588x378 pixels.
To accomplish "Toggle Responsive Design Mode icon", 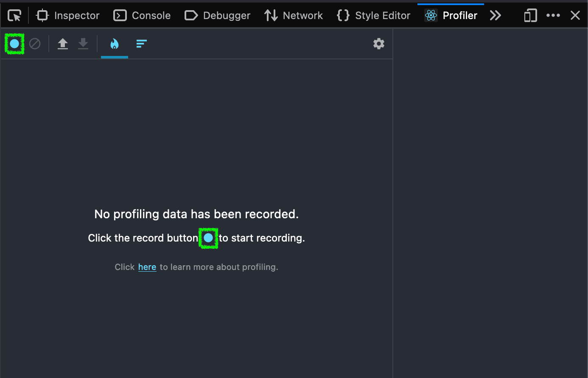I will click(530, 16).
